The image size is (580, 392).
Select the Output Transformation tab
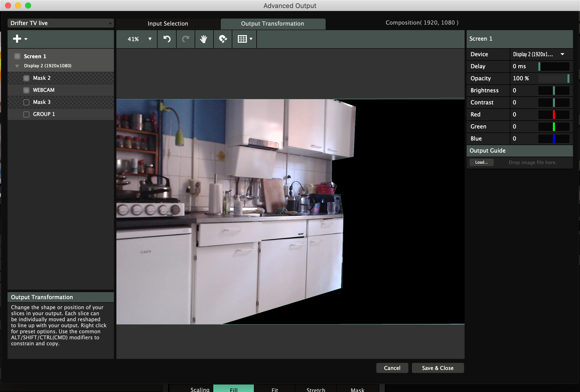point(272,24)
